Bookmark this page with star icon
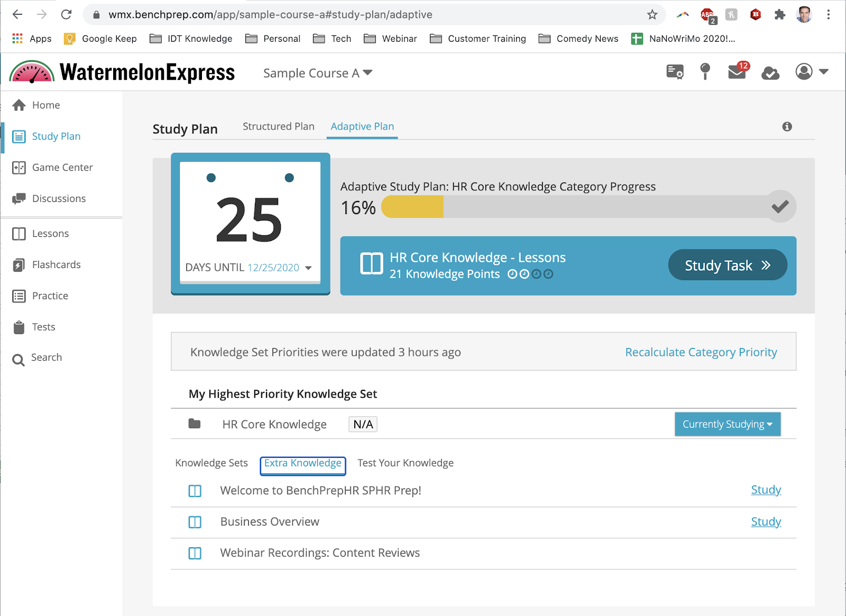 click(652, 15)
